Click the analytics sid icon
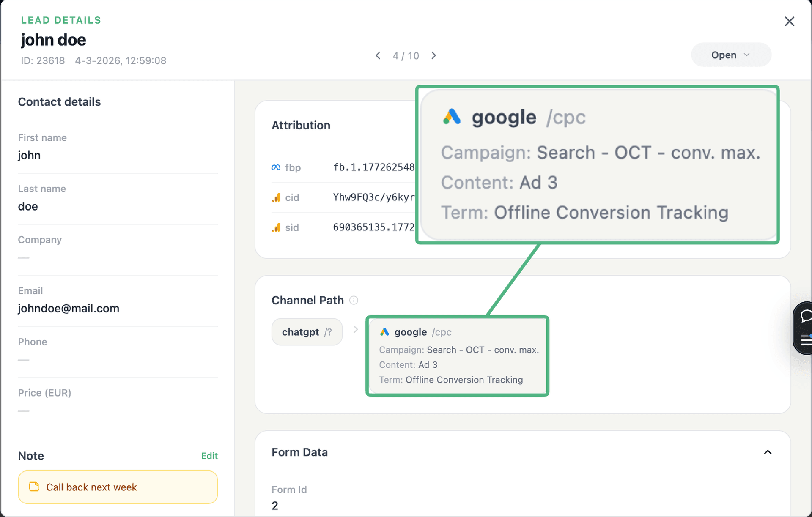This screenshot has height=517, width=812. [276, 227]
